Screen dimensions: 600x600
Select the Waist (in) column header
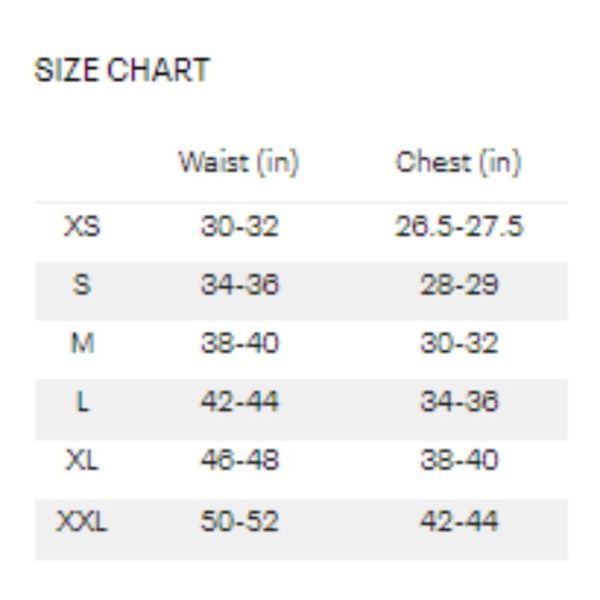click(239, 163)
